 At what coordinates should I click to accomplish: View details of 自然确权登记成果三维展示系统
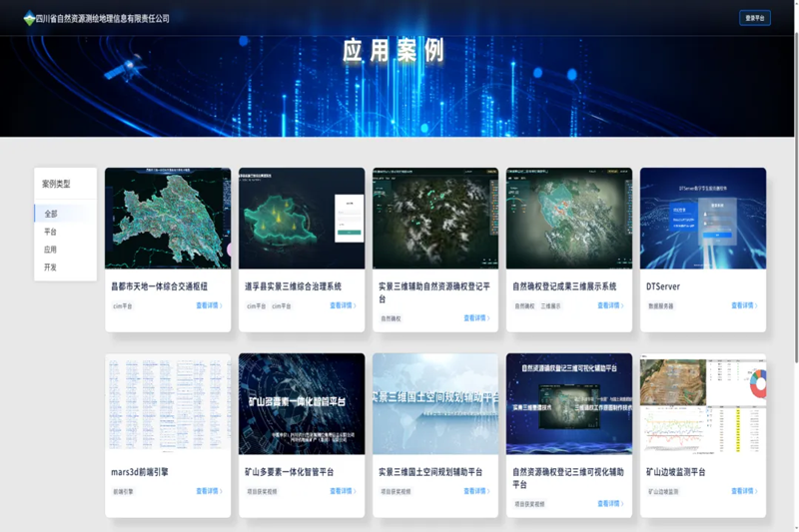click(x=610, y=305)
